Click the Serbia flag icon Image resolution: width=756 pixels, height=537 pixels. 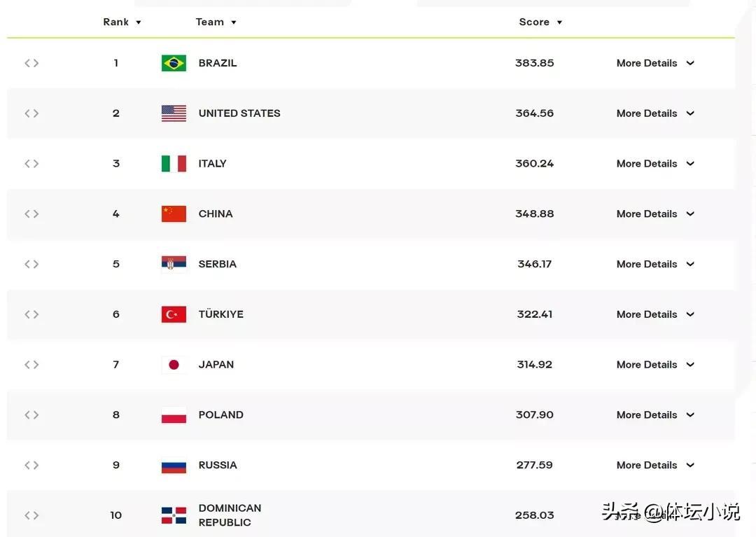pos(174,264)
